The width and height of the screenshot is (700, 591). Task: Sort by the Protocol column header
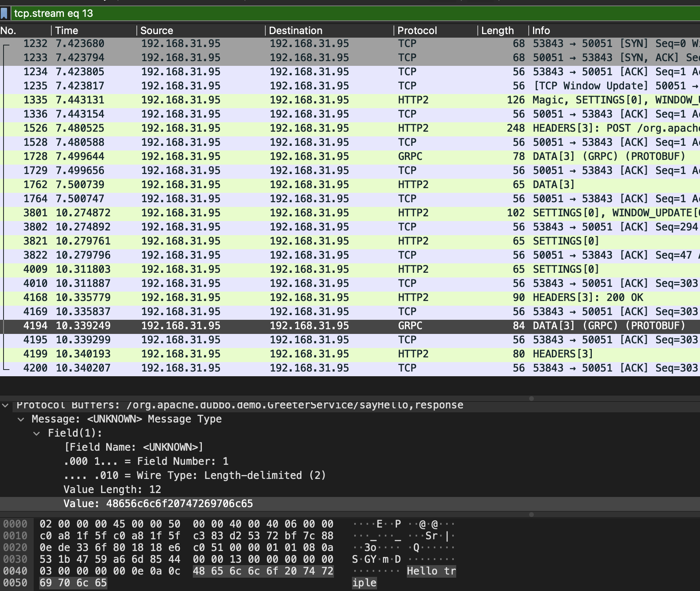tap(435, 31)
